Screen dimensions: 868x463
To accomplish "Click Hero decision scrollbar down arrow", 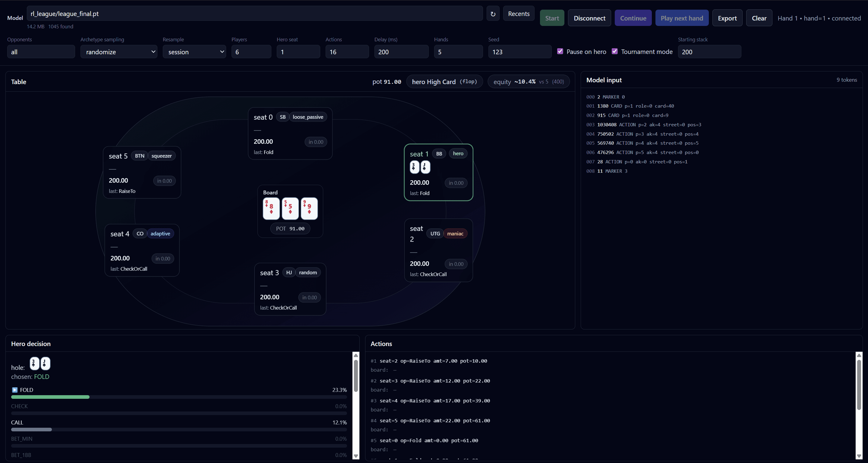I will point(355,456).
